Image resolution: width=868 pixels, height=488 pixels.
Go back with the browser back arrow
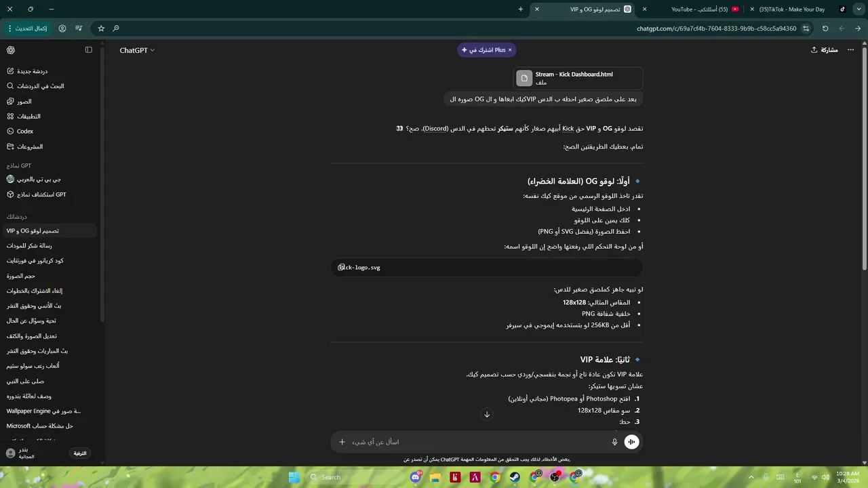[858, 28]
